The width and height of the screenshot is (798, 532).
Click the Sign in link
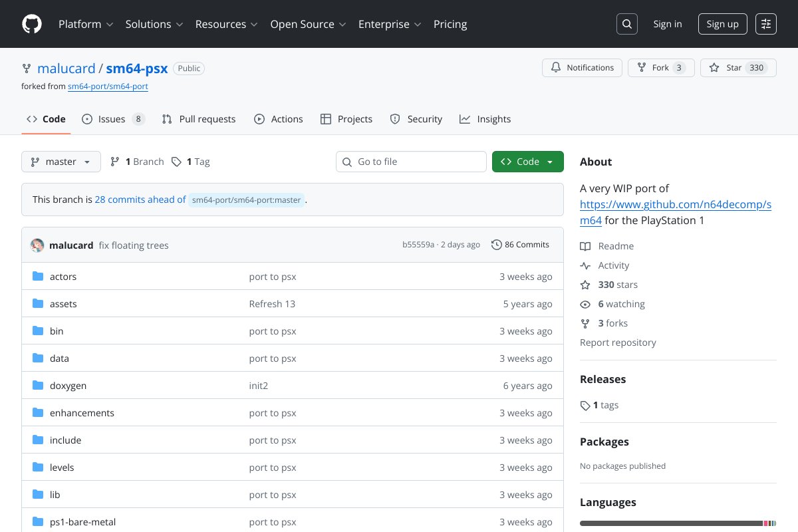pyautogui.click(x=668, y=24)
